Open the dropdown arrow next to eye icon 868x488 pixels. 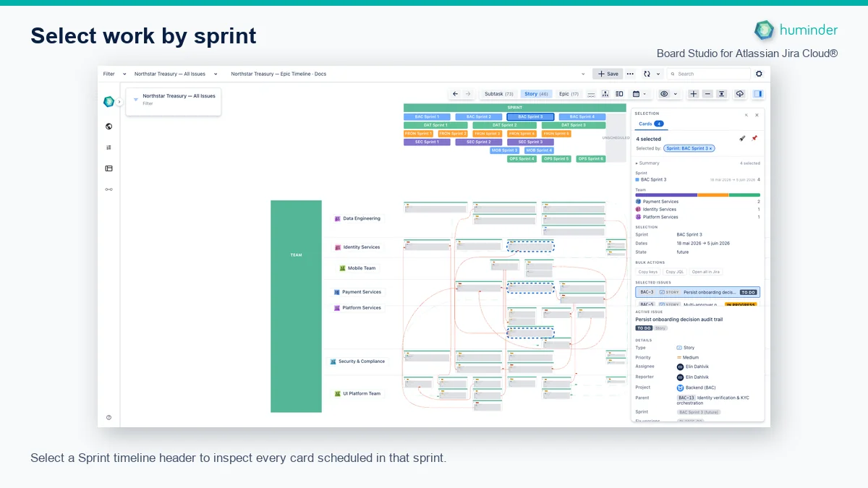[676, 94]
